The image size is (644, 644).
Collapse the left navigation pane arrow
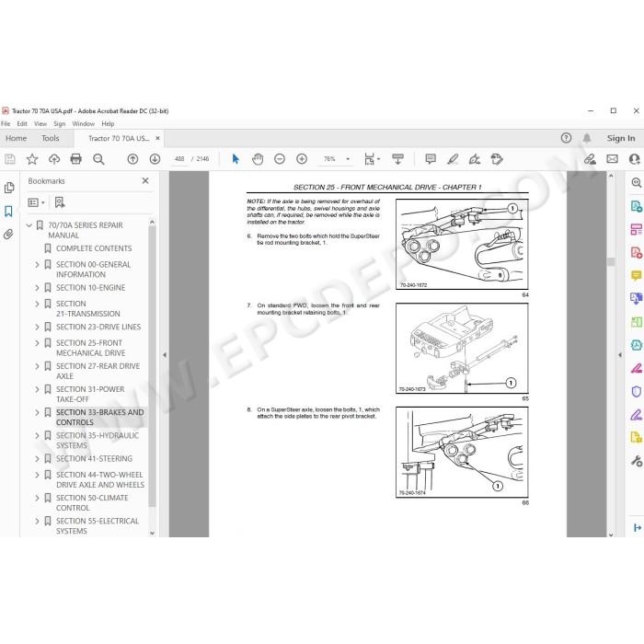165,355
